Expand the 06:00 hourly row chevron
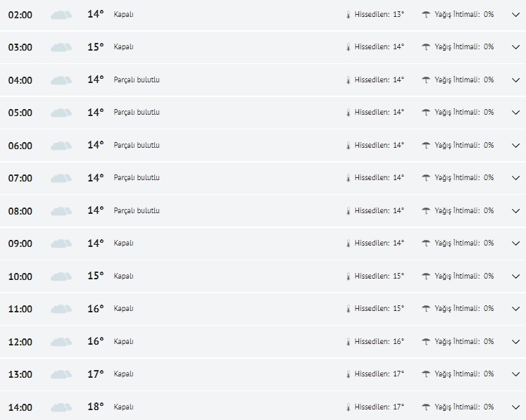The width and height of the screenshot is (526, 420). tap(515, 146)
